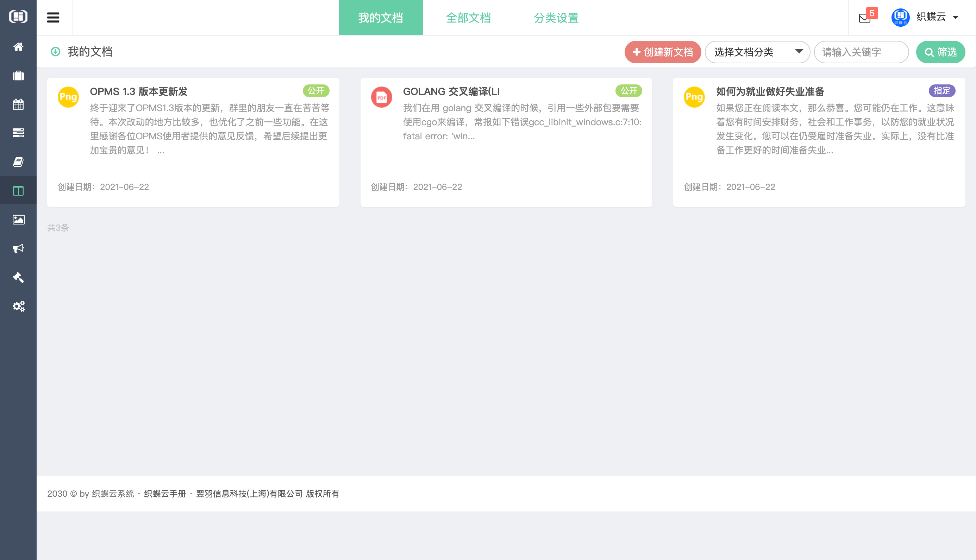Click the green arrow beside 我的文档
Viewport: 976px width, 560px height.
click(55, 52)
